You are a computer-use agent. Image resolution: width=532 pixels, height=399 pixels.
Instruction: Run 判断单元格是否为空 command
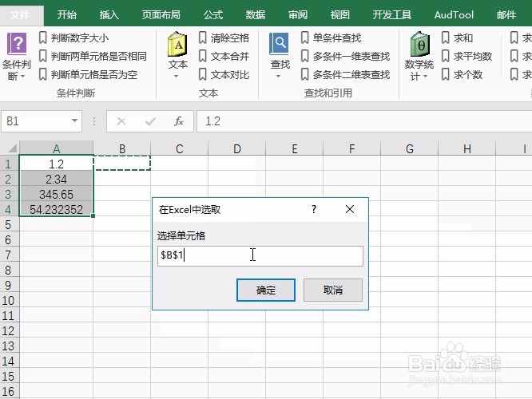tap(88, 74)
